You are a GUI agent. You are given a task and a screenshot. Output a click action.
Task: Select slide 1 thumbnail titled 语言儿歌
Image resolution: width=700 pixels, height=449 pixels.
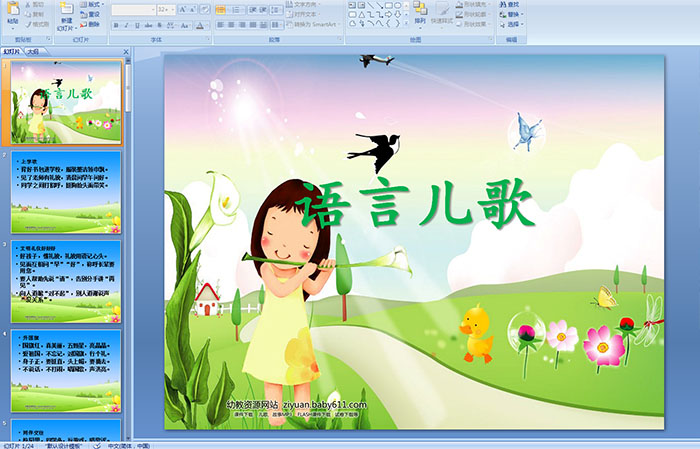(66, 102)
